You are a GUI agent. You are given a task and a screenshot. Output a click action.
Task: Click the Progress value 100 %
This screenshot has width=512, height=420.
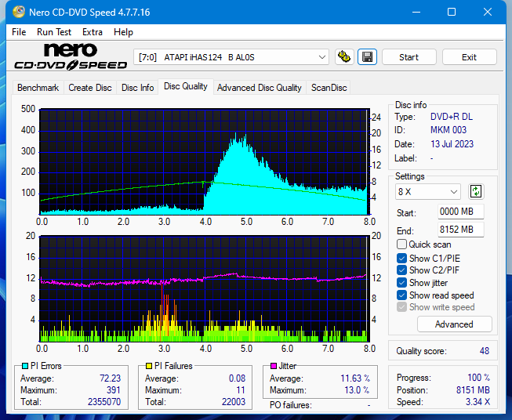pos(478,378)
